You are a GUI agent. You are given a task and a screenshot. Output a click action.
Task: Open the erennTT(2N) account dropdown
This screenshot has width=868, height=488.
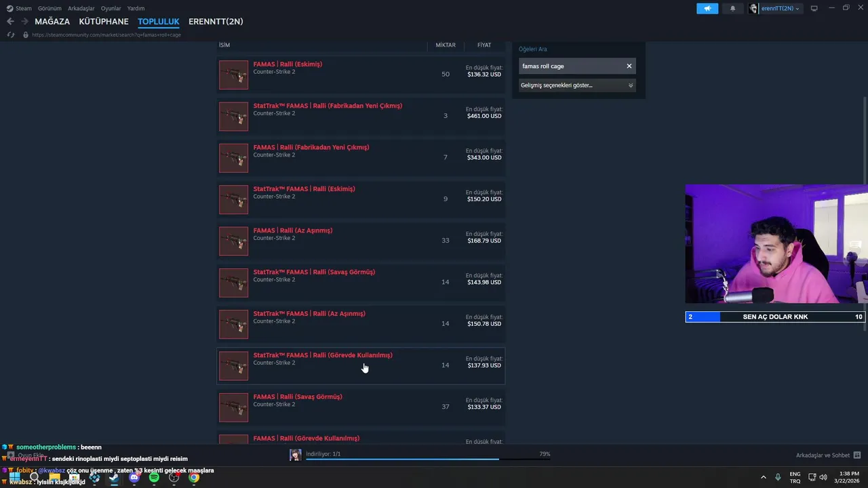point(775,8)
